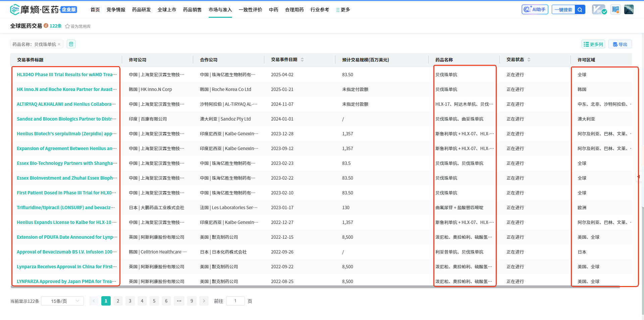Viewport: 644px width, 320px height.
Task: Go to page 2
Action: 118,301
